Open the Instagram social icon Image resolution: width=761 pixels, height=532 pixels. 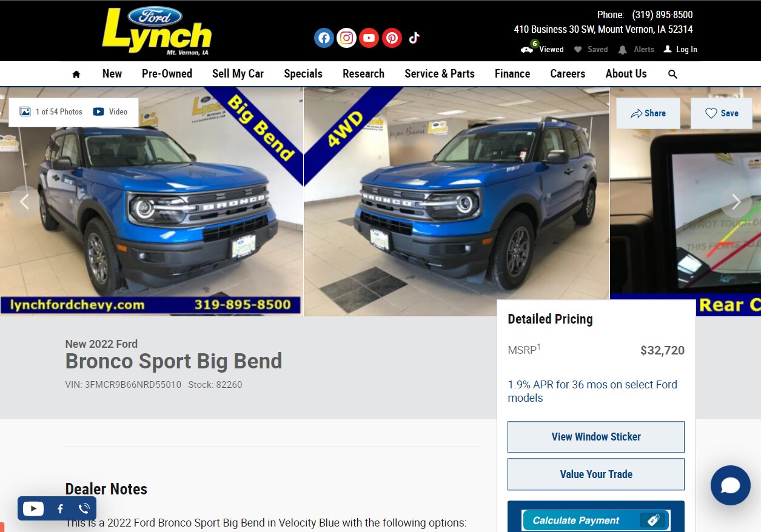(x=346, y=38)
